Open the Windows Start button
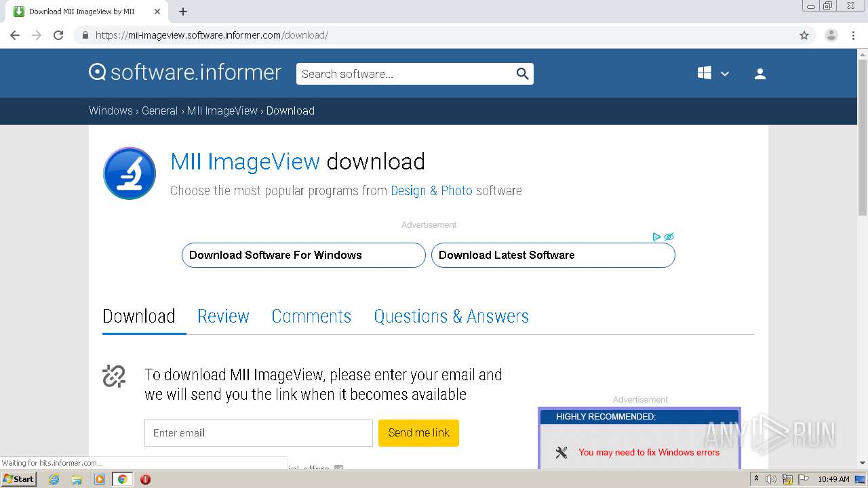Viewport: 868px width, 488px height. click(19, 479)
